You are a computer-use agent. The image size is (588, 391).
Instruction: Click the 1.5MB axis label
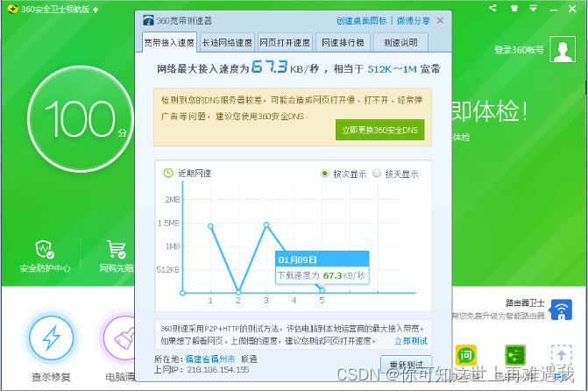tap(168, 224)
